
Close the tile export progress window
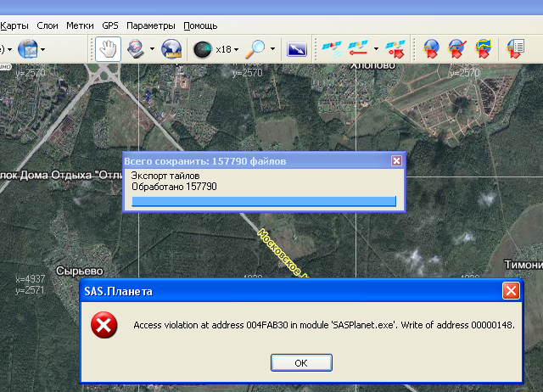[396, 160]
